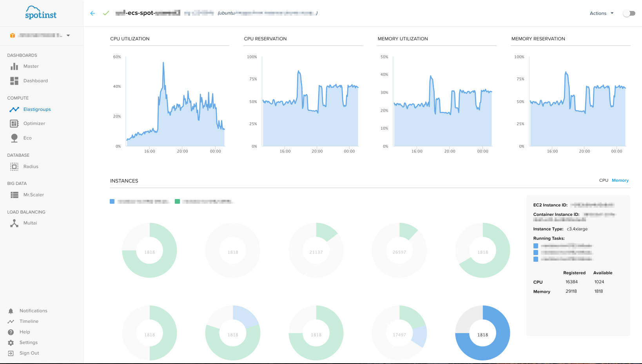Expand the account selector dropdown arrow

click(x=68, y=35)
